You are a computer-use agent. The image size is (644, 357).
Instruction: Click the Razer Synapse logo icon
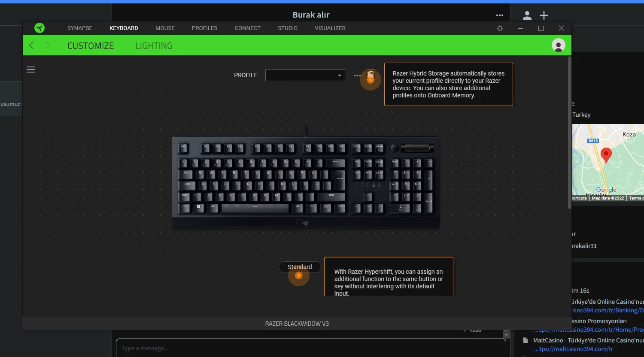39,28
